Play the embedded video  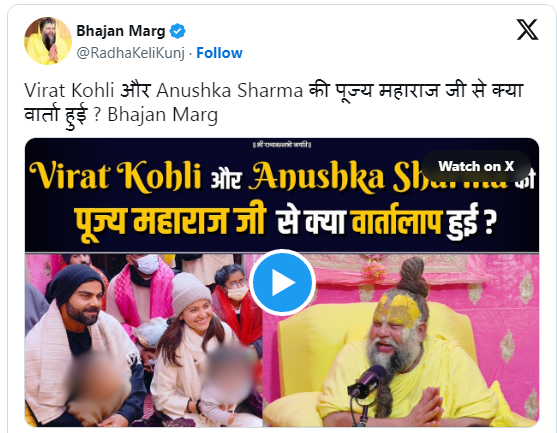coord(282,283)
